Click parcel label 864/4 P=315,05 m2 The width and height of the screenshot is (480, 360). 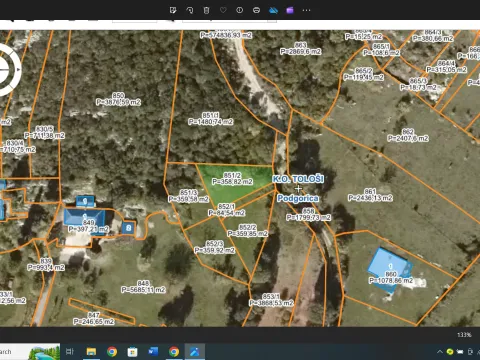coord(446,66)
